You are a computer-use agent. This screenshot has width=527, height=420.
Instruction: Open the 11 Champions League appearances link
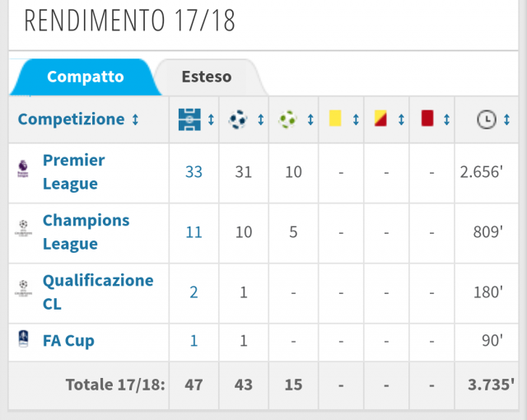click(x=194, y=232)
